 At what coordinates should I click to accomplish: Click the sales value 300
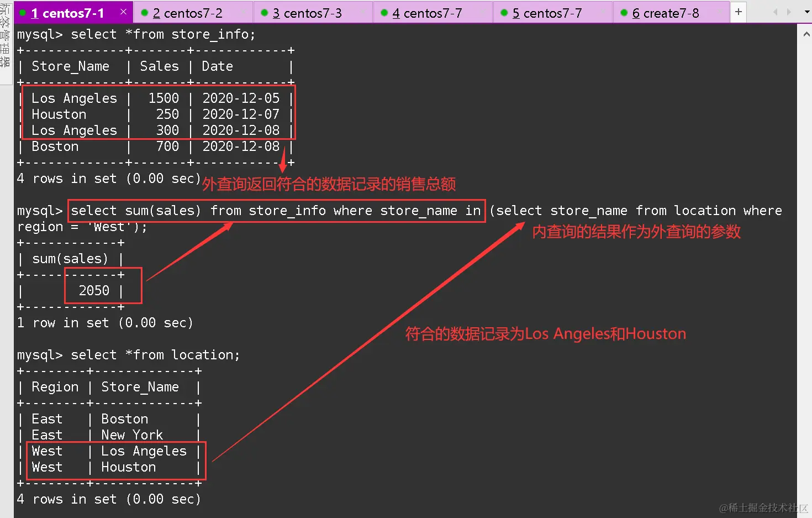click(167, 130)
